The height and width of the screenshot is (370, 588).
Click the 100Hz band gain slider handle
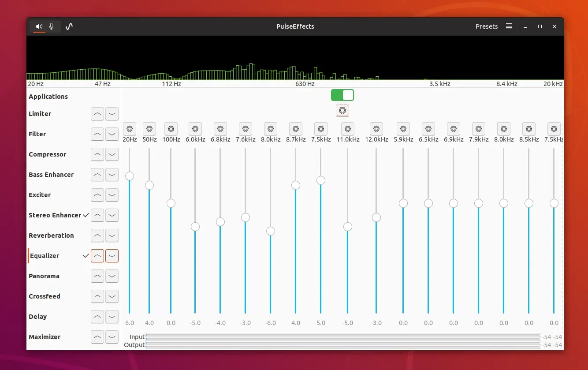[x=171, y=203]
